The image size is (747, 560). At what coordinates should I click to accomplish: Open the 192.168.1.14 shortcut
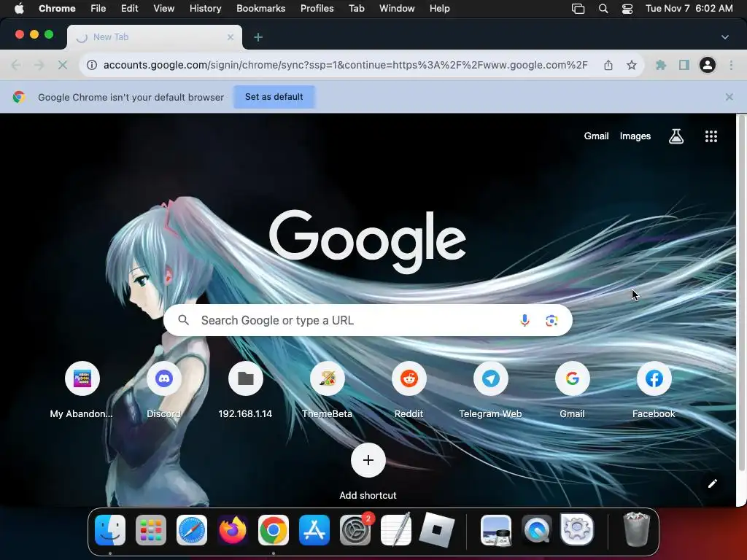(x=245, y=379)
